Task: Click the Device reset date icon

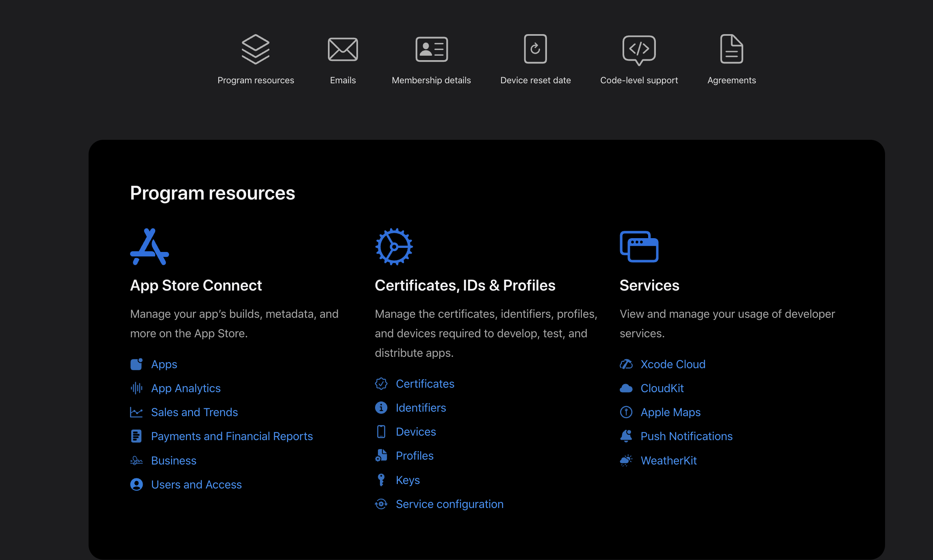Action: click(x=535, y=49)
